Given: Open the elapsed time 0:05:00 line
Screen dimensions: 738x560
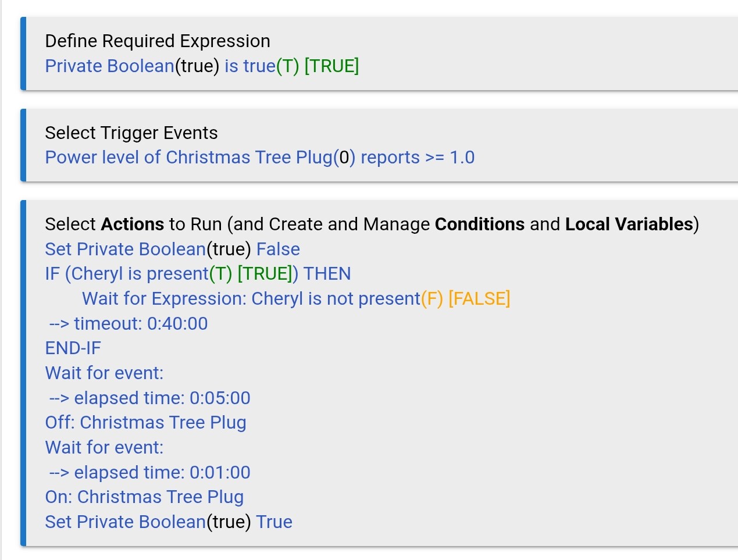Looking at the screenshot, I should [x=150, y=398].
